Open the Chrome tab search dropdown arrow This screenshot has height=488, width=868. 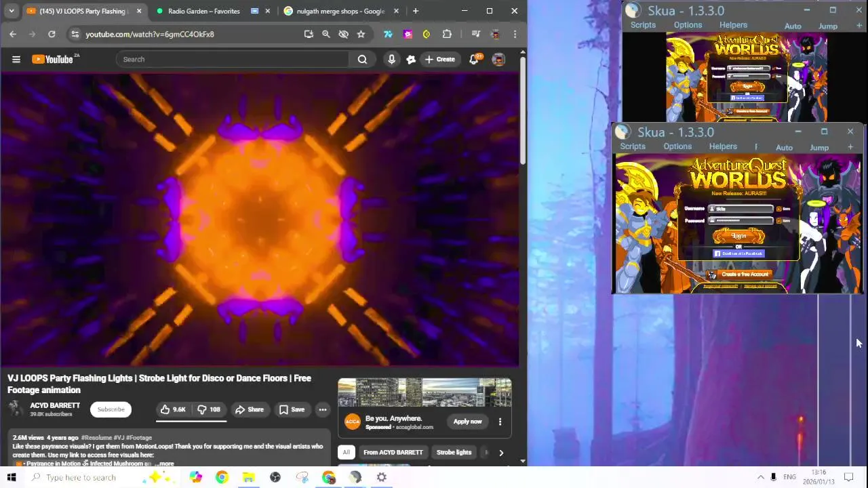(12, 11)
